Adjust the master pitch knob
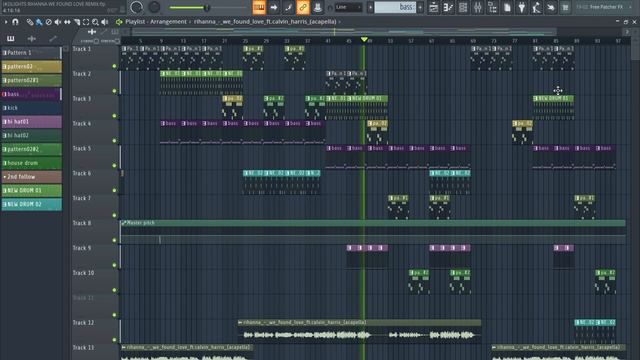The image size is (640, 360). [x=154, y=7]
